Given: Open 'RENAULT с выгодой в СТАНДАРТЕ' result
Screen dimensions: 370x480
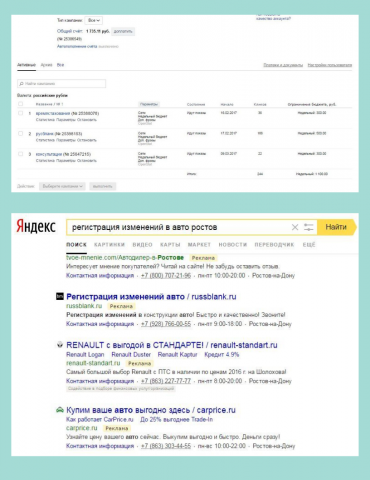Looking at the screenshot, I should (x=172, y=345).
